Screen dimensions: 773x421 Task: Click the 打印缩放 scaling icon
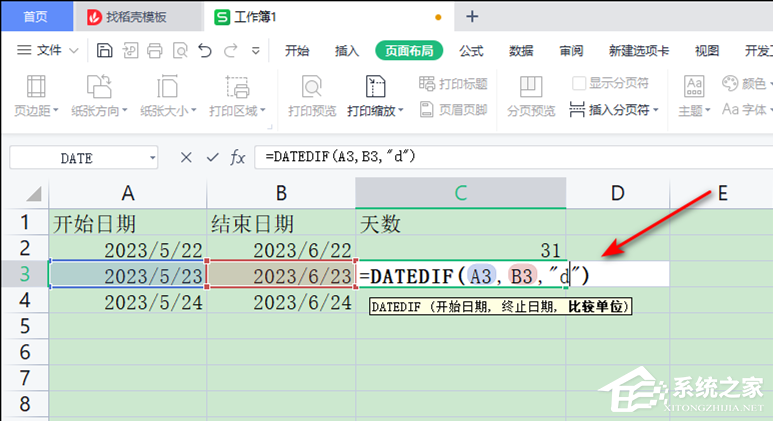tap(375, 87)
